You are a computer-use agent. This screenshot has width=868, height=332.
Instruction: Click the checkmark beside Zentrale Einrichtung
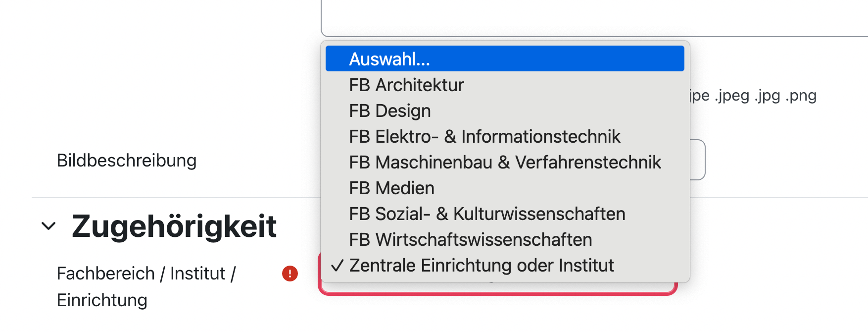tap(337, 266)
